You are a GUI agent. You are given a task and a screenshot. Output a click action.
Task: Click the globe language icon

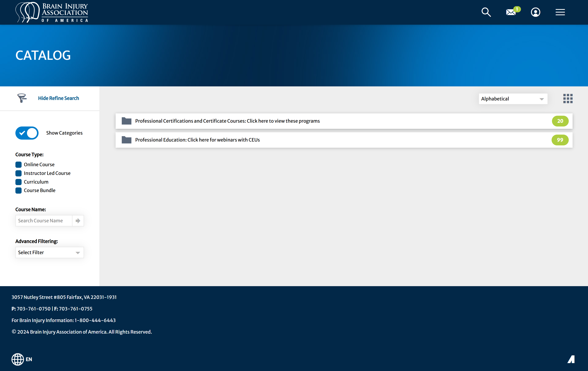coord(18,359)
